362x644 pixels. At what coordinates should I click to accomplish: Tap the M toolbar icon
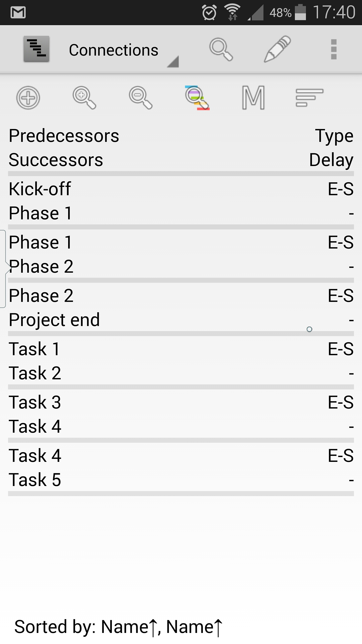[x=253, y=98]
